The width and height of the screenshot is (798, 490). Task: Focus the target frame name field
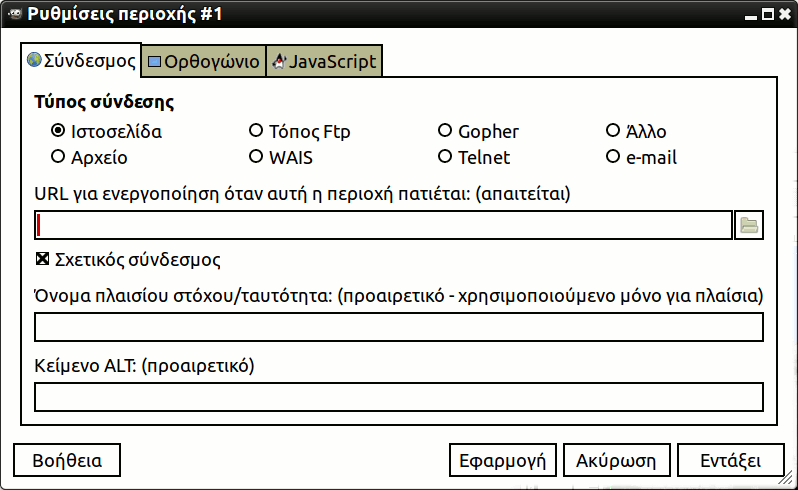click(399, 328)
